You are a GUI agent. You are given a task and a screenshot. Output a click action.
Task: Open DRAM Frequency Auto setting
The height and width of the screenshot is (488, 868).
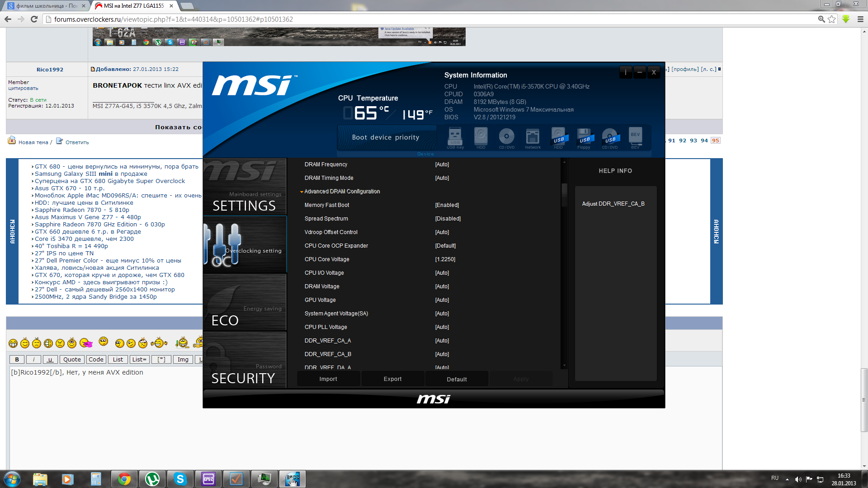point(442,164)
